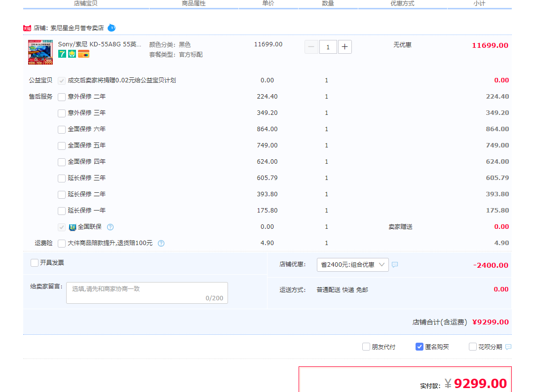Open 店铺优惠 省2400元 dropdown
The width and height of the screenshot is (534, 392).
352,265
